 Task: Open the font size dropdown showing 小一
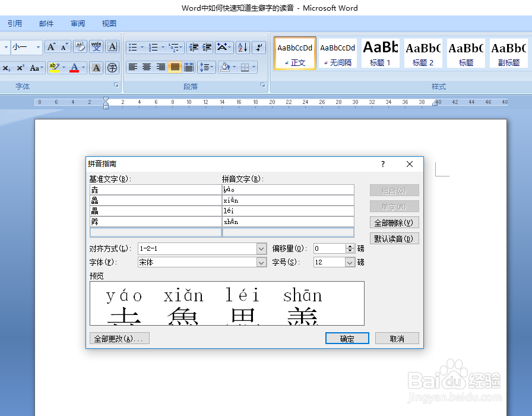click(x=38, y=47)
